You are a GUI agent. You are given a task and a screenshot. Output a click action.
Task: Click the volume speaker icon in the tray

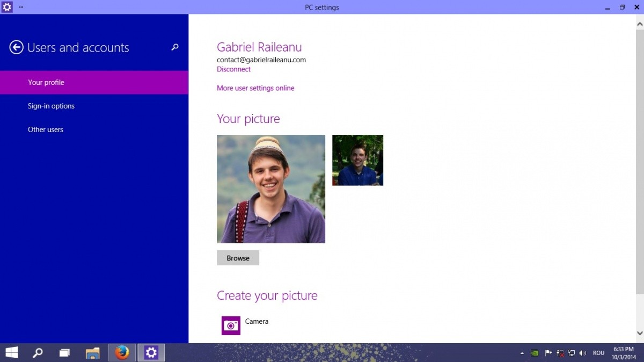(x=583, y=353)
